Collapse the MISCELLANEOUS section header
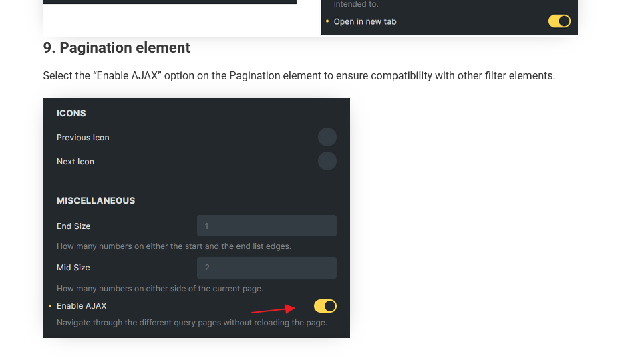This screenshot has width=634, height=364. point(96,200)
